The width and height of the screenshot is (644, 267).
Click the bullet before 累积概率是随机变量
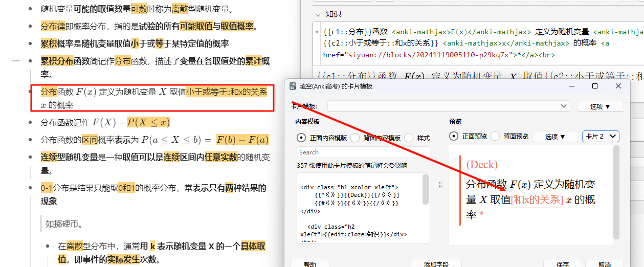pyautogui.click(x=29, y=44)
